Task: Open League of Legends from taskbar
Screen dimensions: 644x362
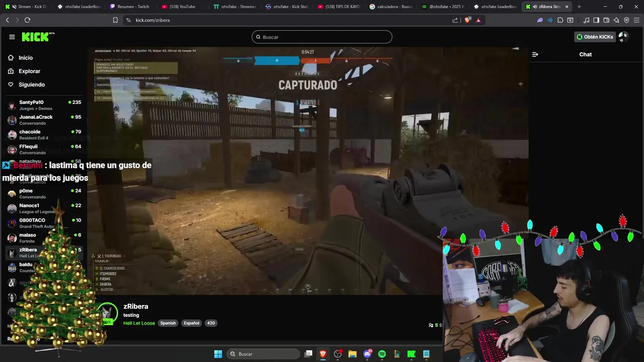Action: 396,354
